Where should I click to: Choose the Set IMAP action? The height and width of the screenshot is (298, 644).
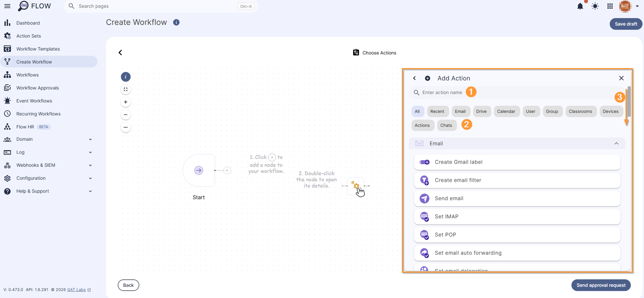(x=517, y=217)
